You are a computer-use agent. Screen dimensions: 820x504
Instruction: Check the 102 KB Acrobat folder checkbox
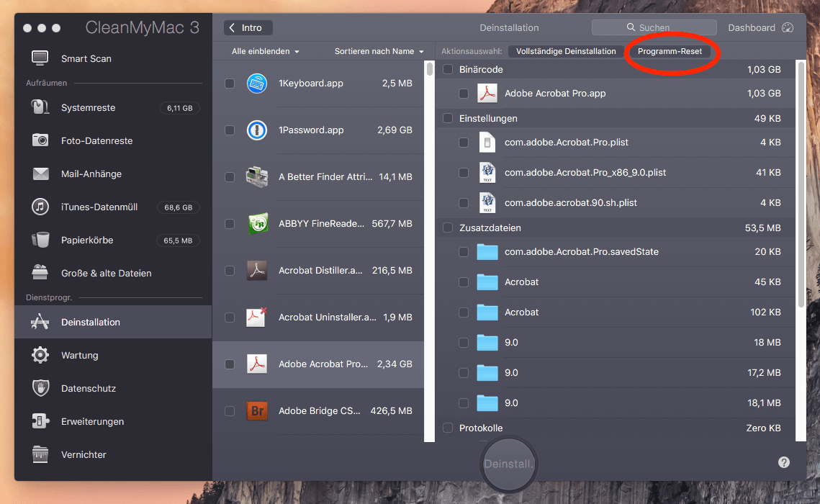coord(464,312)
